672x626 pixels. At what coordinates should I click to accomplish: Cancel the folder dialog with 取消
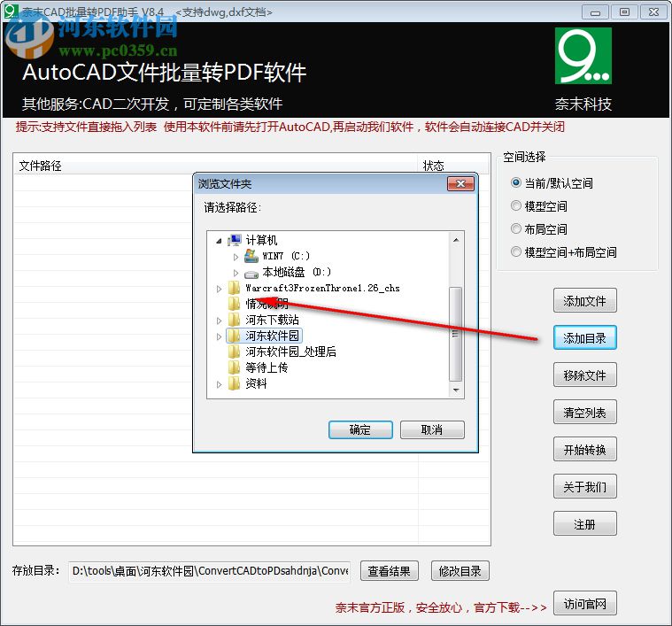coord(432,429)
